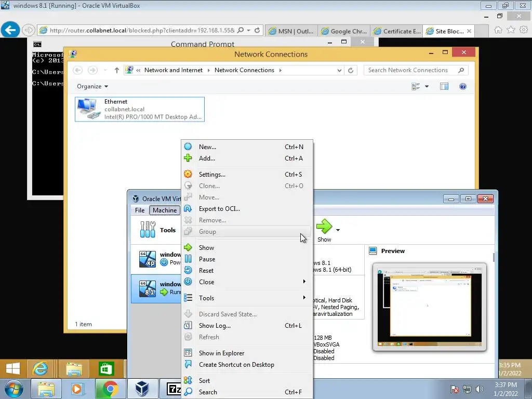The image size is (532, 399).
Task: Toggle the preview pane icon
Action: [x=444, y=87]
